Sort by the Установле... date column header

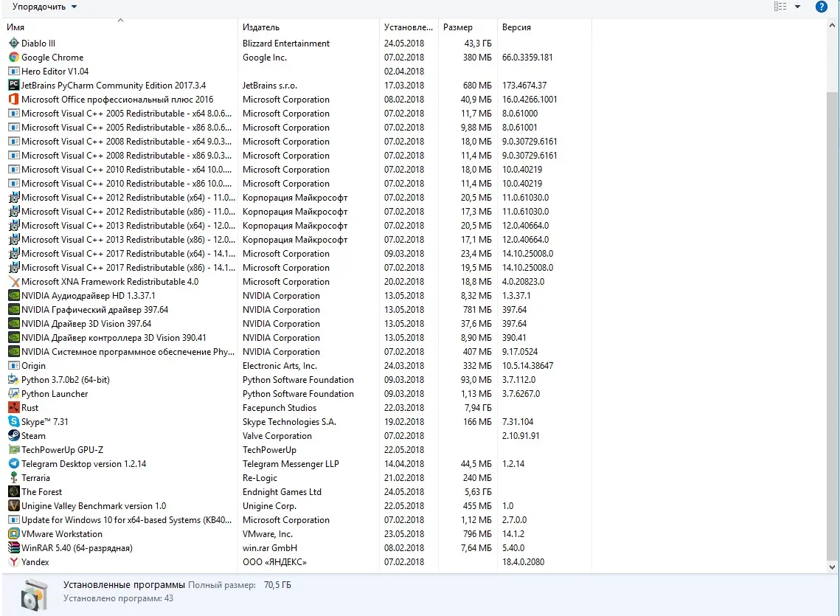(409, 27)
